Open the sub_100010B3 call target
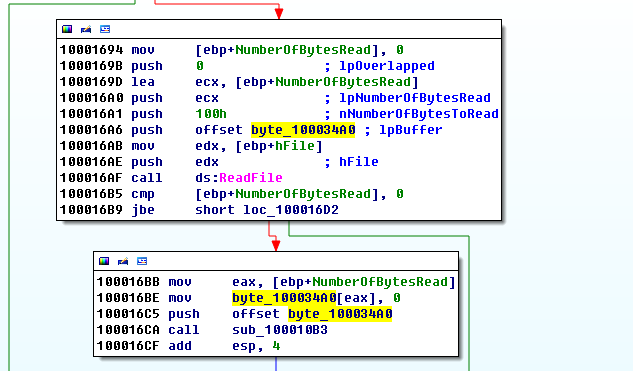The height and width of the screenshot is (371, 633). coord(280,330)
